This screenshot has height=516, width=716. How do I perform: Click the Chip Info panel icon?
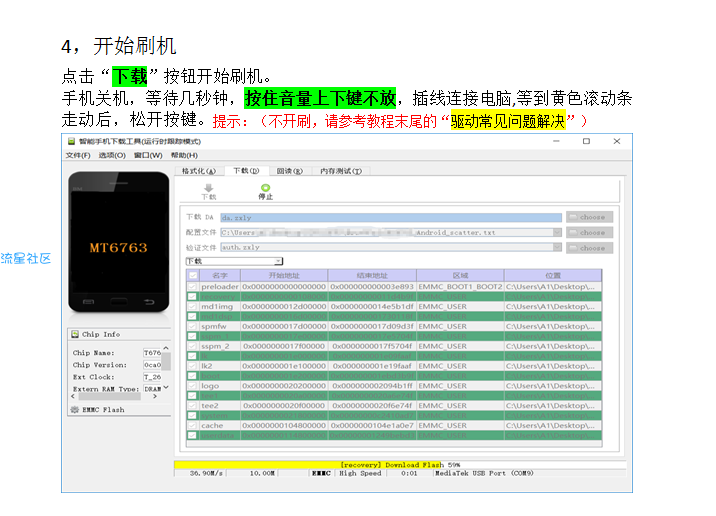click(x=75, y=334)
